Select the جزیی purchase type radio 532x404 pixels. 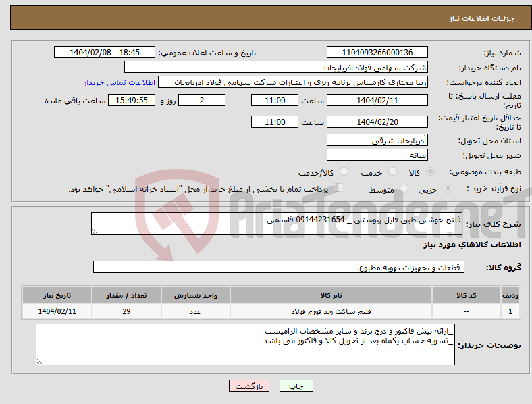pos(448,188)
